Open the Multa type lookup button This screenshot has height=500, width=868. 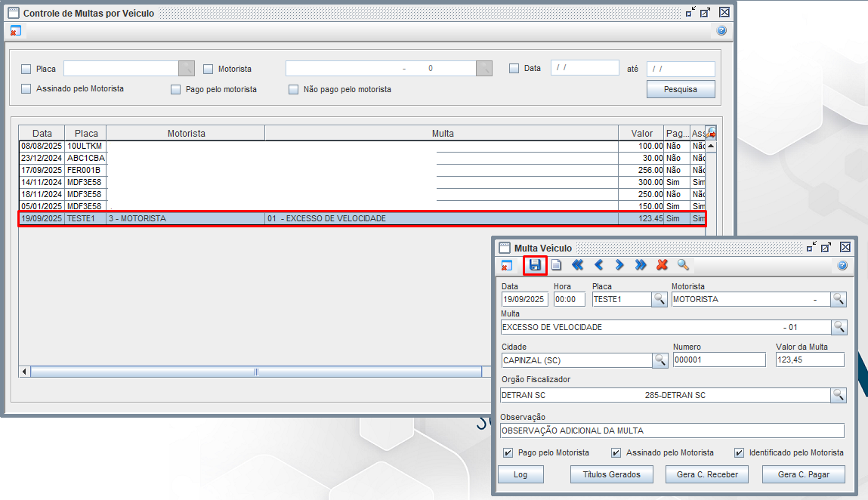click(x=839, y=327)
